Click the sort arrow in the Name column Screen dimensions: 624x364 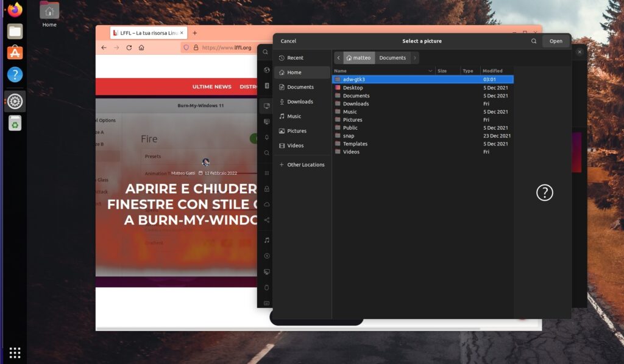(x=430, y=71)
